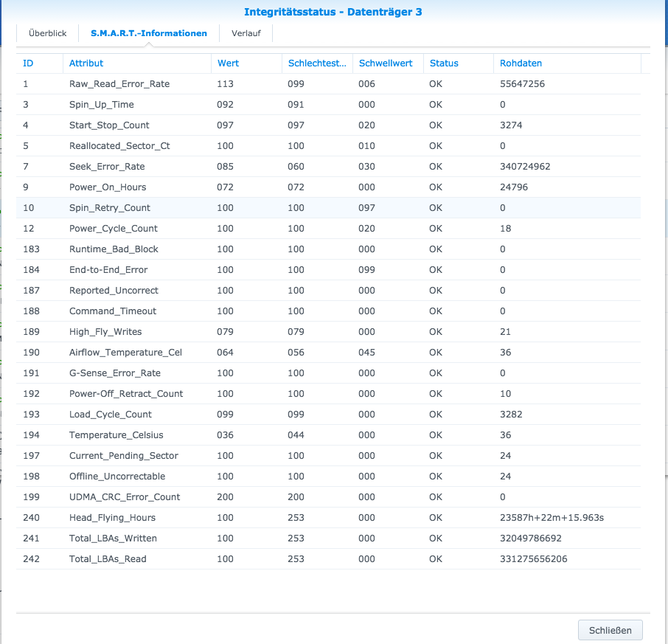Open the Verlauf tab
This screenshot has height=644, width=668.
click(246, 33)
